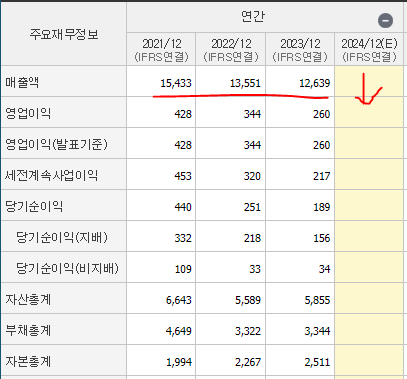This screenshot has width=407, height=379.
Task: Click the 당기순이익 value 189
Action: tap(322, 207)
